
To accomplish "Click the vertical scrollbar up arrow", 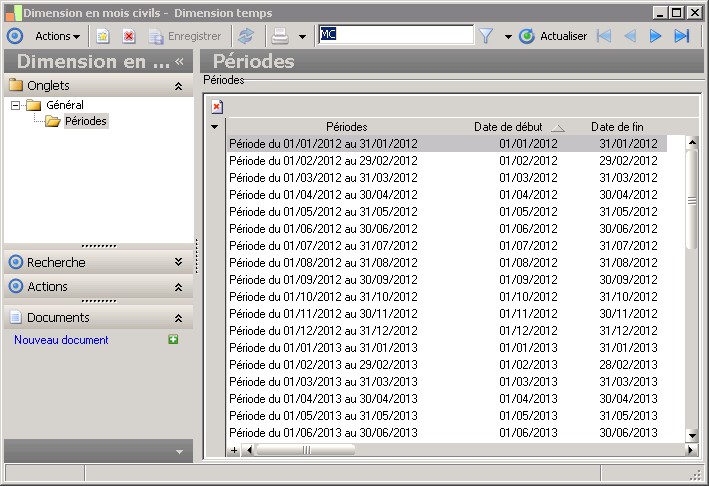I will click(692, 143).
